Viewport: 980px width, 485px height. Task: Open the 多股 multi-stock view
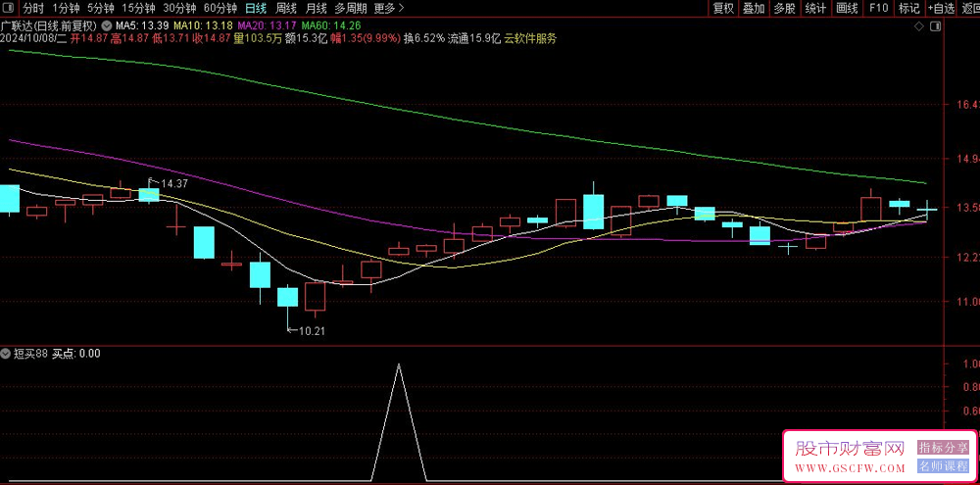pos(784,8)
